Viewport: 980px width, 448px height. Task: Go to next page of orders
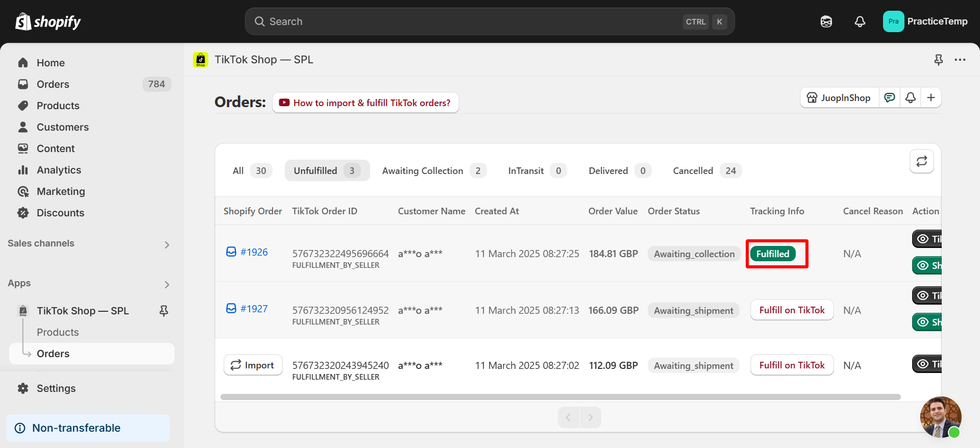(591, 417)
